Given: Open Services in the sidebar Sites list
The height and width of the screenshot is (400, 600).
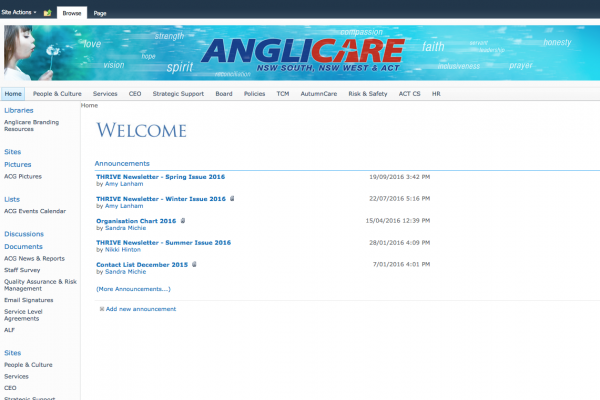Looking at the screenshot, I should (16, 376).
